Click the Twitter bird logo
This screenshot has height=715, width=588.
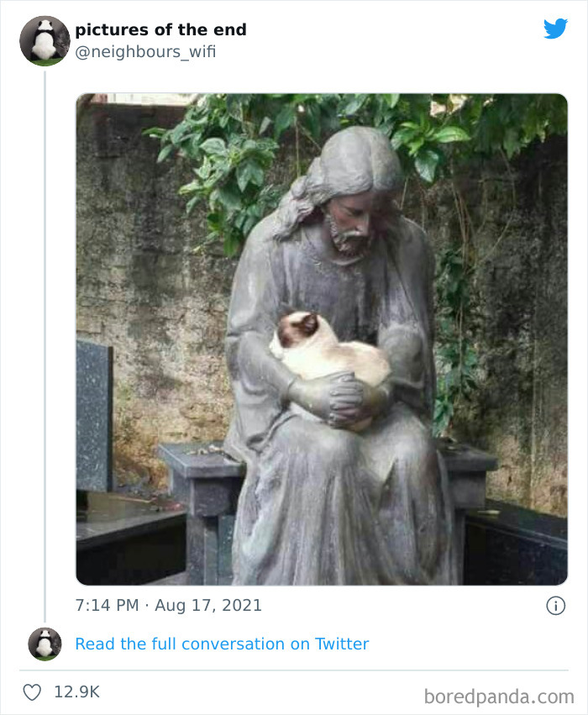556,29
